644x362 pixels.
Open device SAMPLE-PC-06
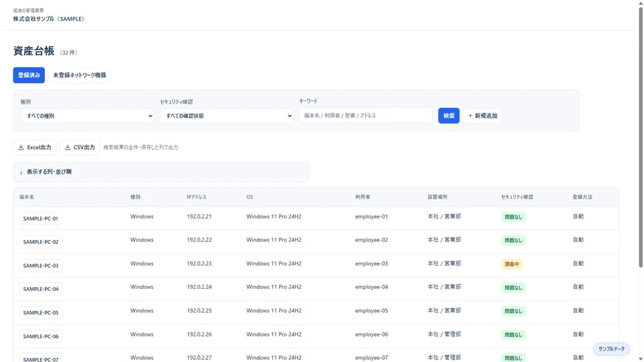click(x=41, y=336)
